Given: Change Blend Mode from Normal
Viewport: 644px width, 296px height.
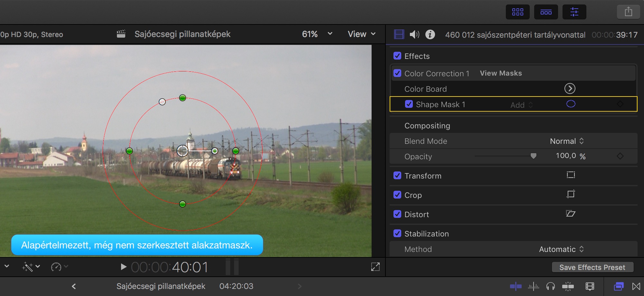Looking at the screenshot, I should 567,141.
